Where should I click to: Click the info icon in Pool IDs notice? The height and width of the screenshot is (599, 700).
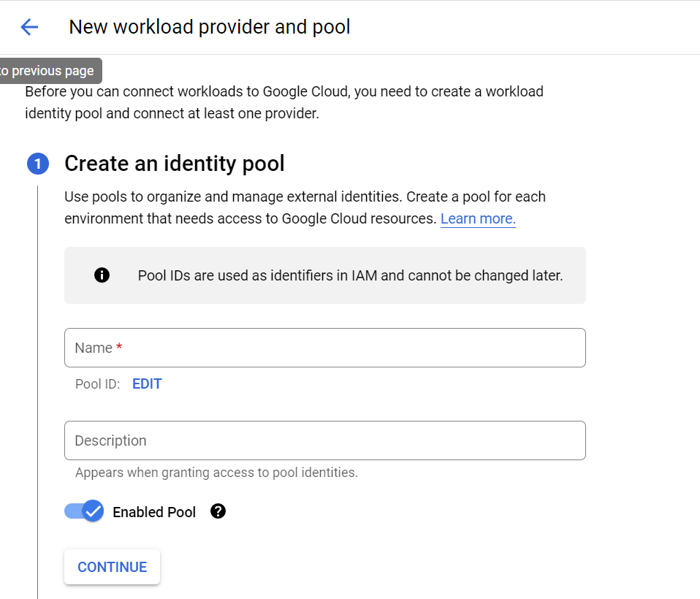102,275
